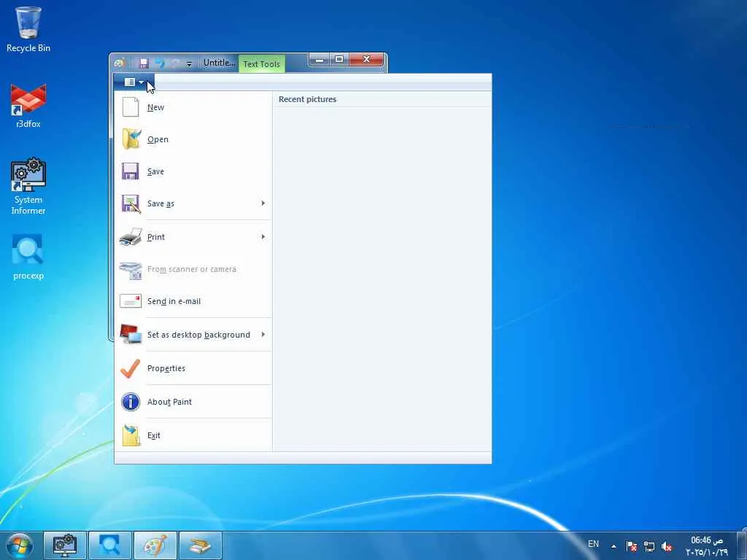Switch to procexp magnifier taskbar button

(x=110, y=545)
